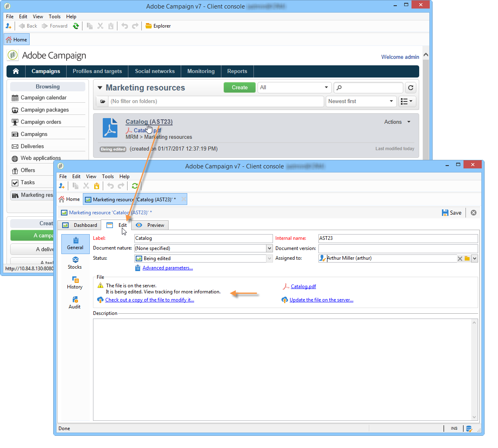This screenshot has width=498, height=448.
Task: Open the Stocks section
Action: point(75,263)
